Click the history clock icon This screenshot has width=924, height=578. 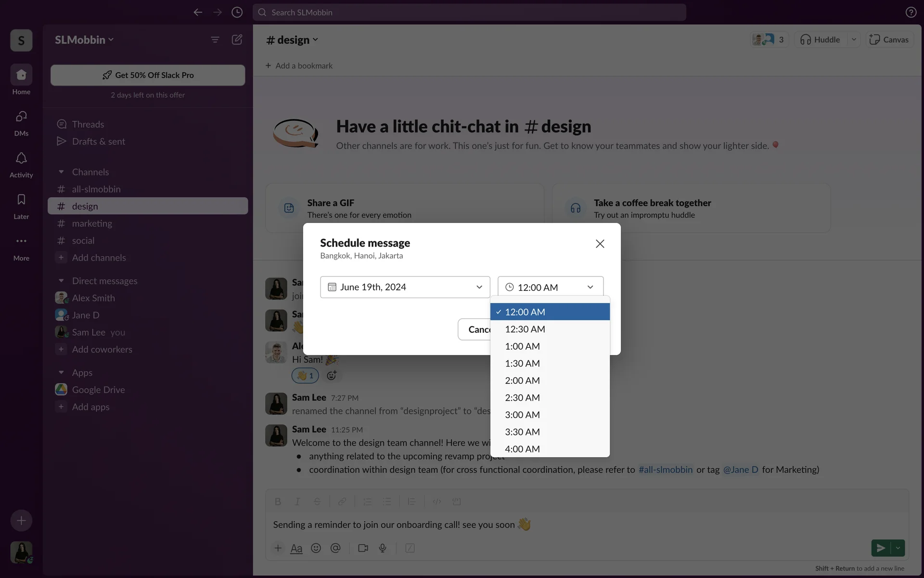click(237, 12)
